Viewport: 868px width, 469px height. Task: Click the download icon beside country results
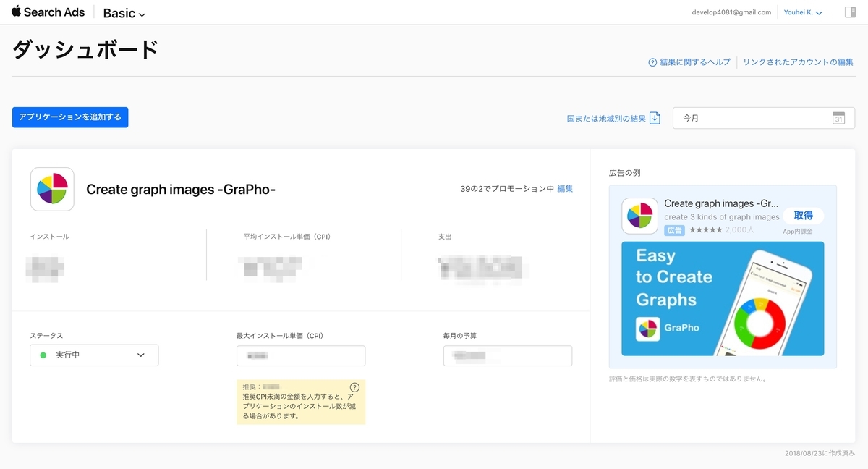click(655, 118)
